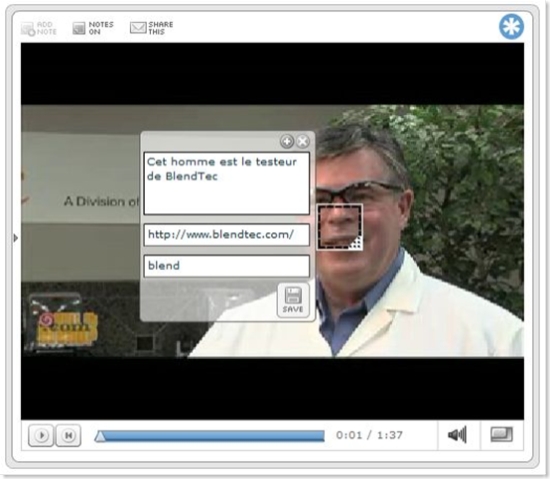Open the Share This option

[x=152, y=28]
